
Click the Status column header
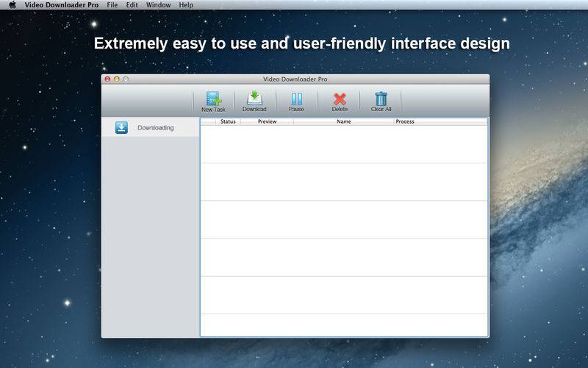[228, 121]
